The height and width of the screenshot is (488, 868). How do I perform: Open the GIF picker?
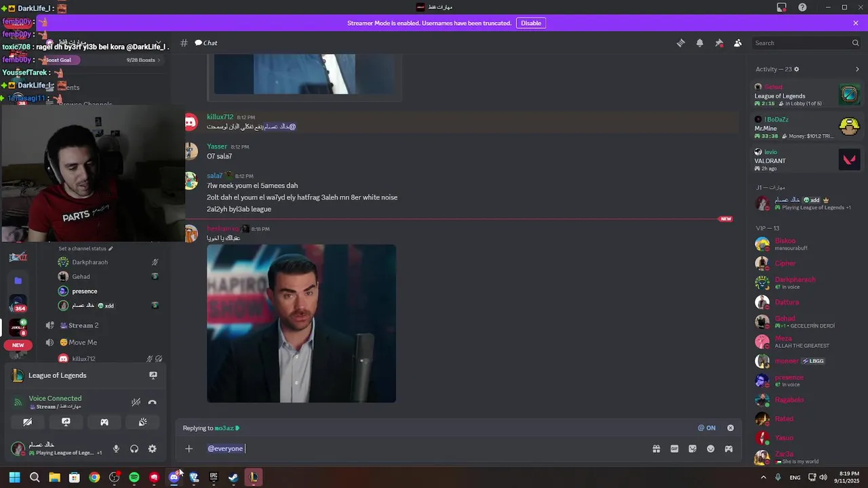[x=674, y=449]
